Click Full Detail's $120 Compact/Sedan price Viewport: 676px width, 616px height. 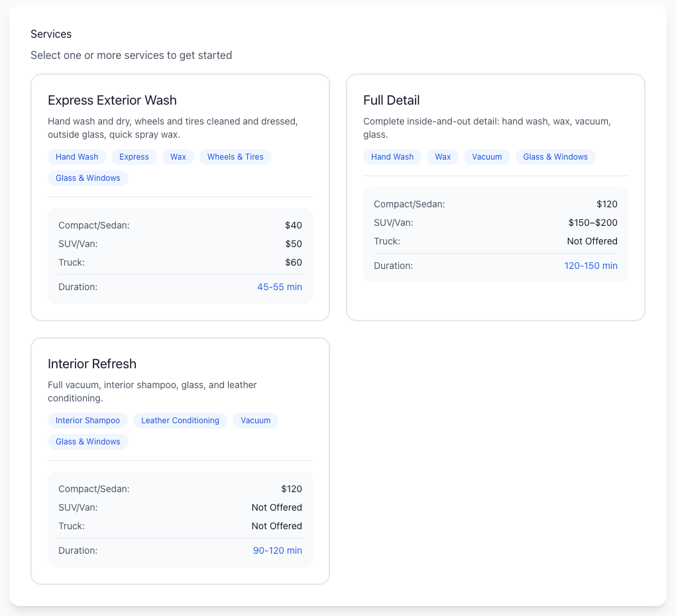(607, 204)
